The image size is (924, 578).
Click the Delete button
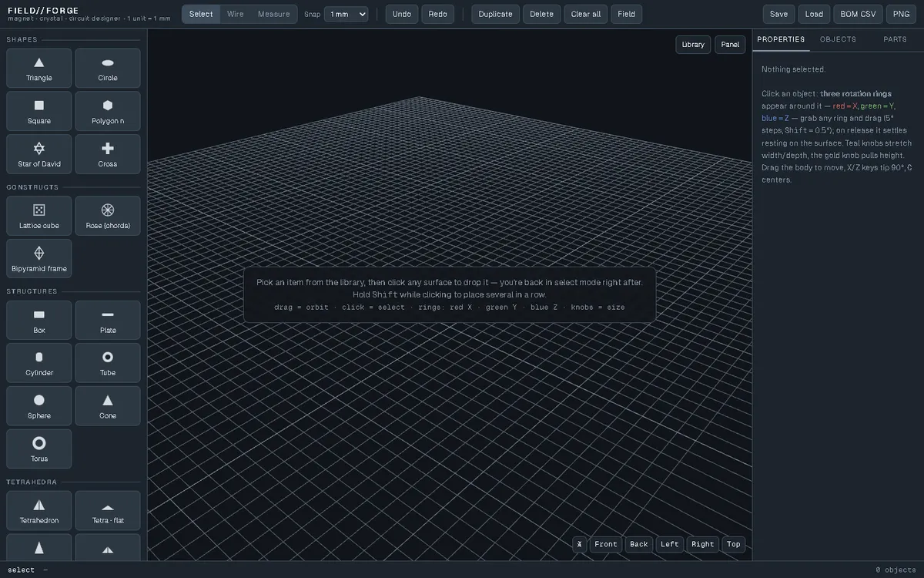(542, 14)
